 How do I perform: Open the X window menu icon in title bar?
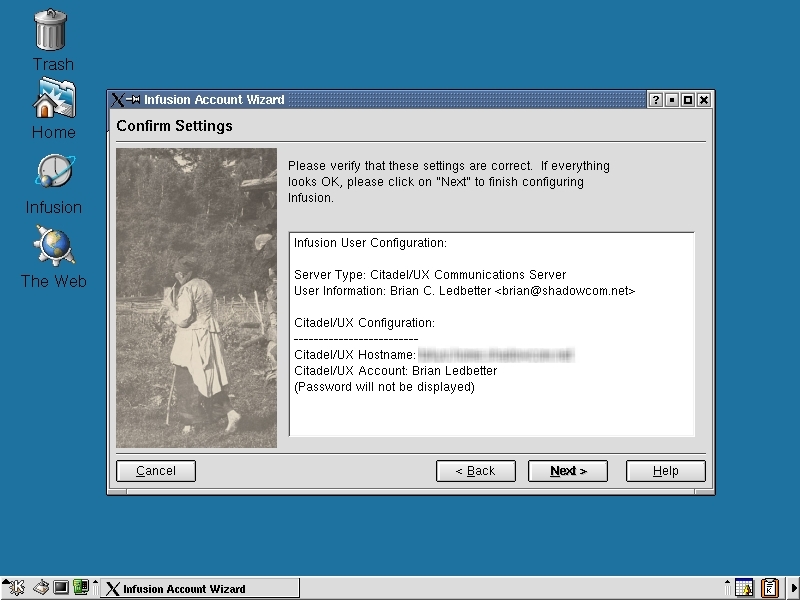click(117, 99)
